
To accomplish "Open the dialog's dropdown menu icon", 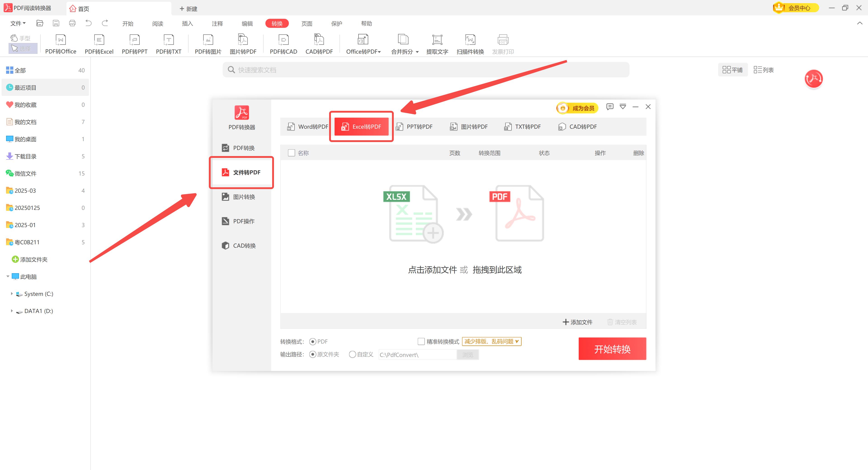I will (x=623, y=107).
